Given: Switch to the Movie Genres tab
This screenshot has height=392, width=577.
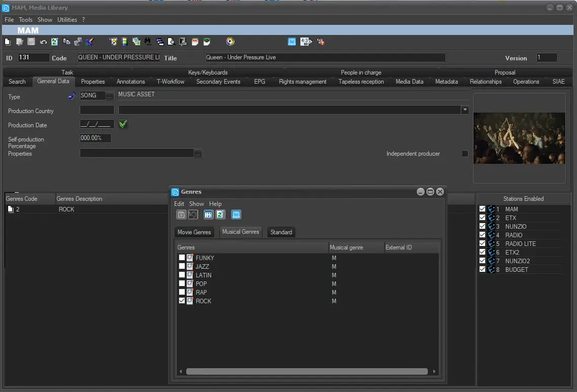Looking at the screenshot, I should 194,232.
